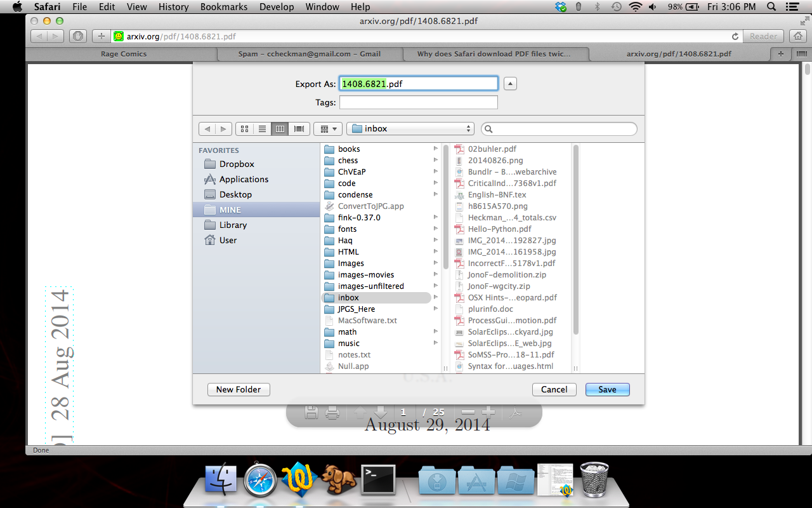The height and width of the screenshot is (508, 812).
Task: Toggle Cover Flow view mode
Action: pos(298,128)
